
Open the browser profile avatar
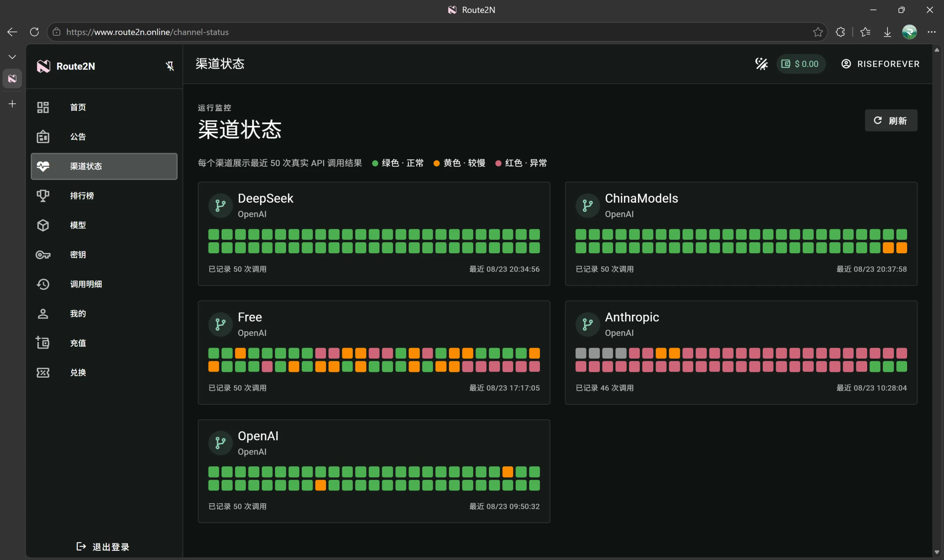point(909,32)
